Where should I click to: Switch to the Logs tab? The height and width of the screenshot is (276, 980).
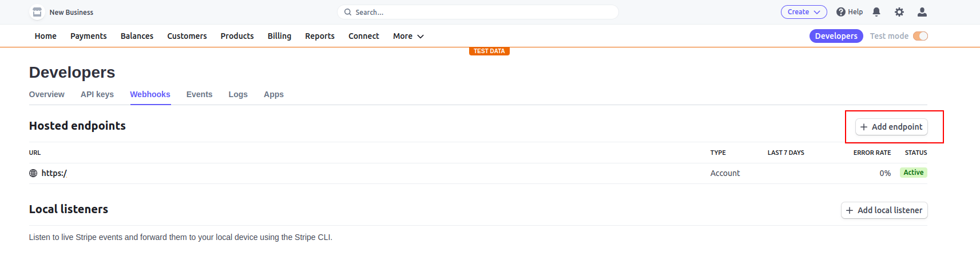[238, 94]
